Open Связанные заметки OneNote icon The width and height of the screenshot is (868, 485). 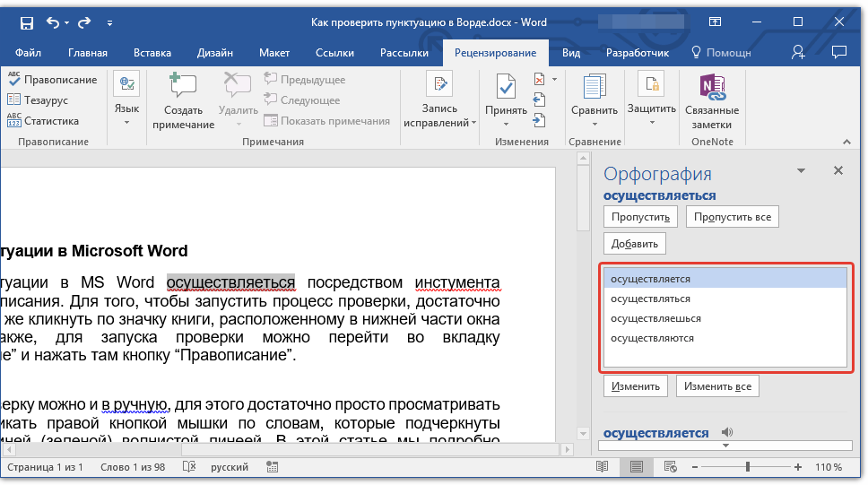point(712,88)
